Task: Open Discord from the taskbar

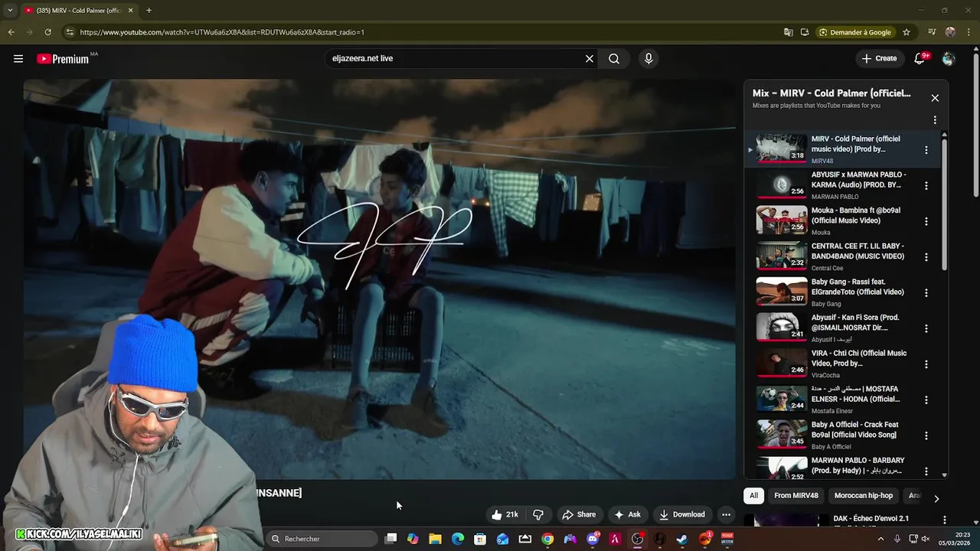Action: tap(593, 539)
